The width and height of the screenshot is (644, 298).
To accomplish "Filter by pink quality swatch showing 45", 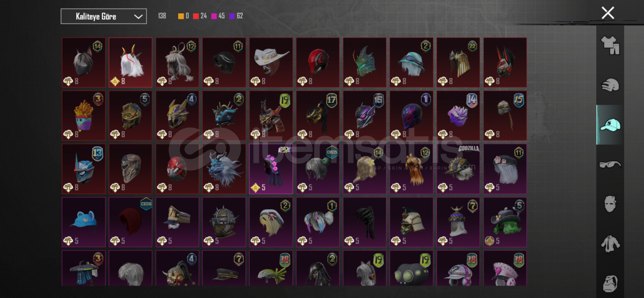I will click(214, 16).
